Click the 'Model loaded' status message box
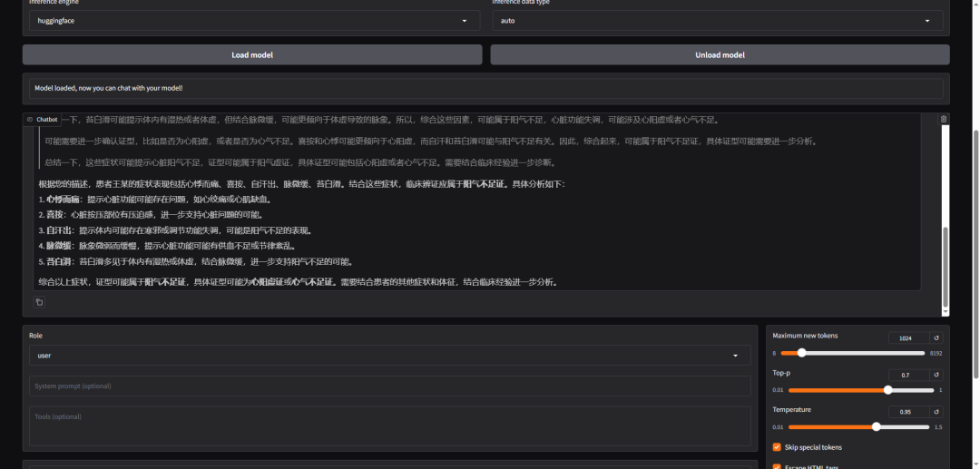This screenshot has width=980, height=469. [x=485, y=88]
